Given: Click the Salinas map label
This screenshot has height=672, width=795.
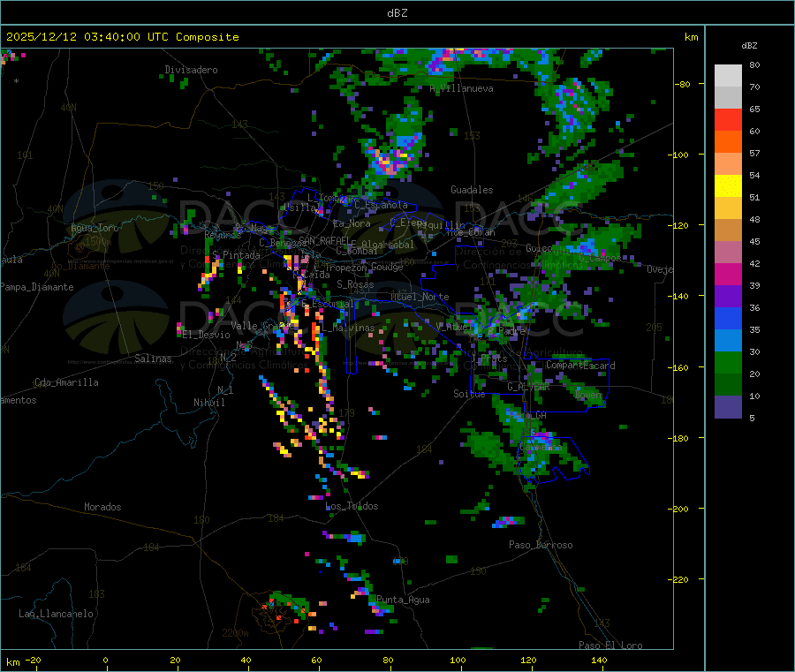Looking at the screenshot, I should [x=153, y=359].
